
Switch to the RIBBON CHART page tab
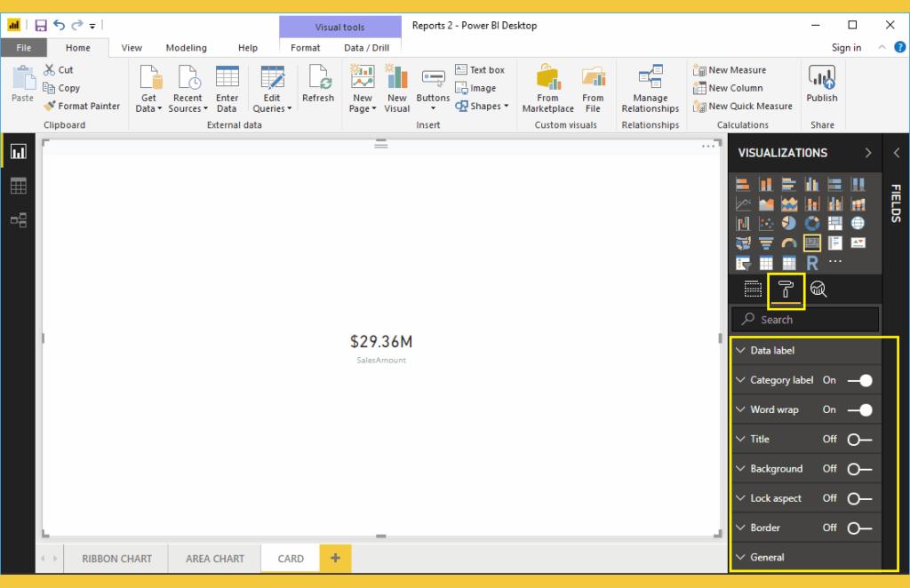pyautogui.click(x=116, y=559)
